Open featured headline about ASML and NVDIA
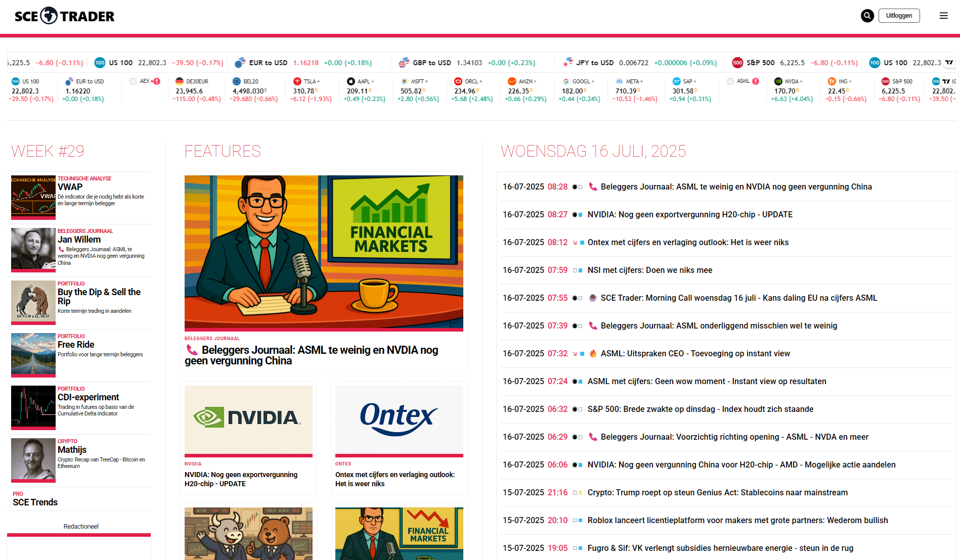The image size is (960, 560). point(312,355)
